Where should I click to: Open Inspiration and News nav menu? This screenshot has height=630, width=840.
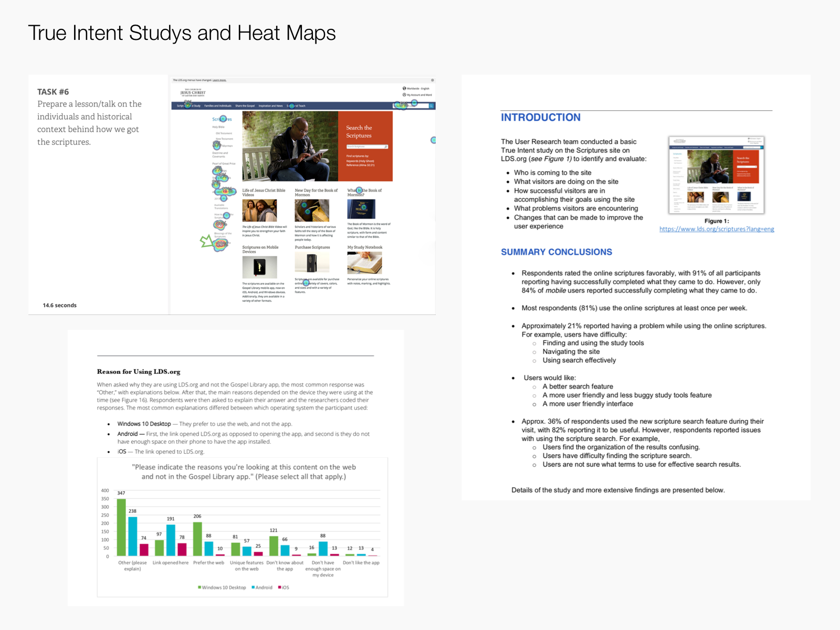tap(270, 106)
